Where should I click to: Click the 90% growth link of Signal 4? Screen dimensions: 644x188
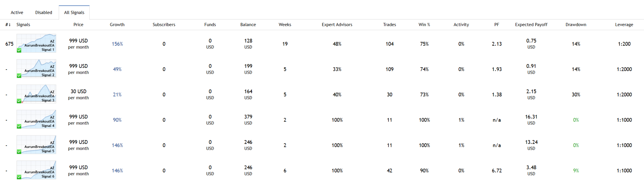click(x=117, y=120)
